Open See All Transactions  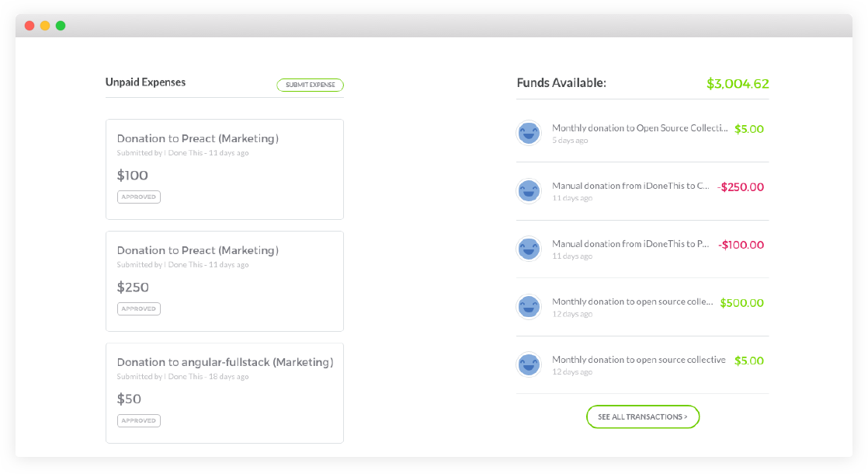click(x=642, y=416)
